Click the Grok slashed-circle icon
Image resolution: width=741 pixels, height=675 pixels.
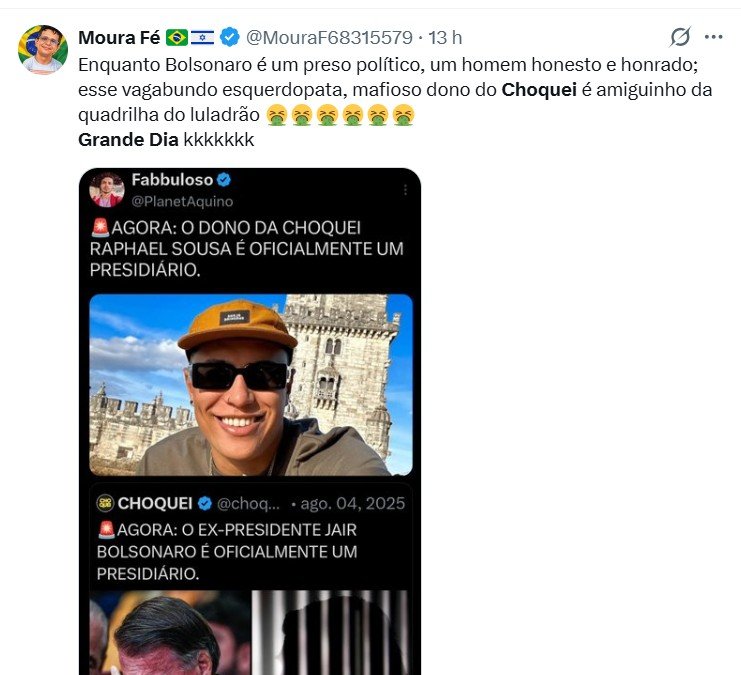(x=680, y=37)
